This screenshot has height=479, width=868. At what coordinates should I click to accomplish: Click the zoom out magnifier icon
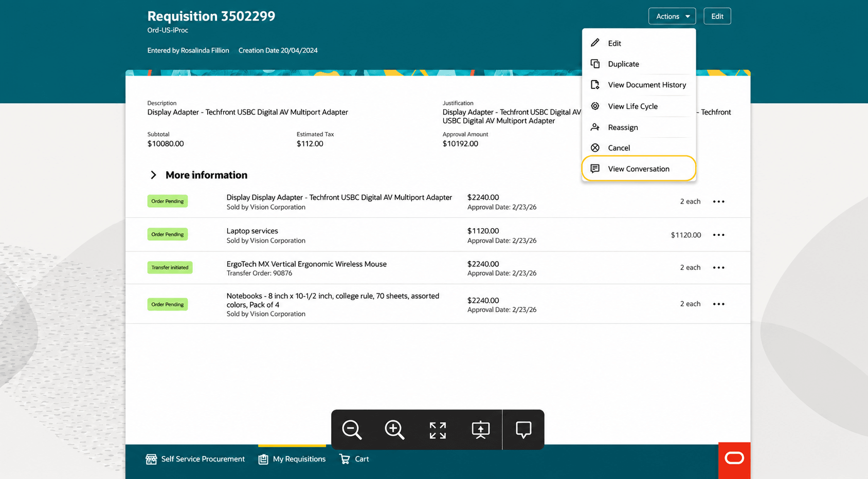[352, 430]
